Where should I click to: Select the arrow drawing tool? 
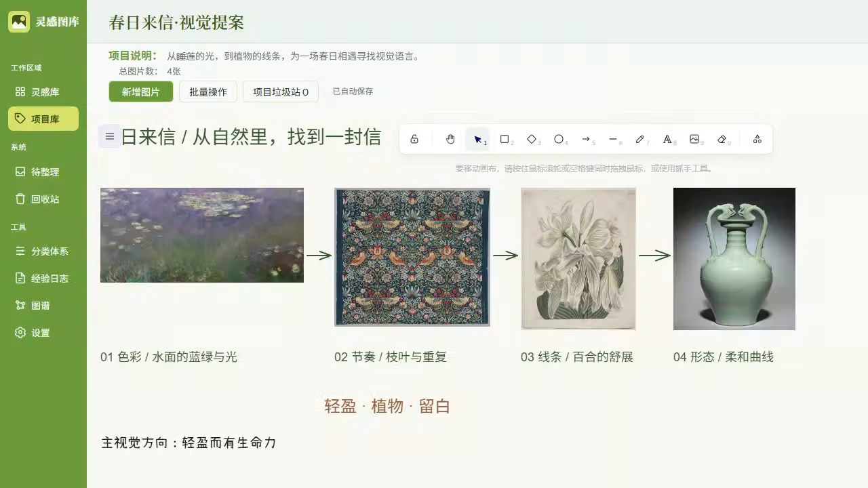(x=586, y=139)
